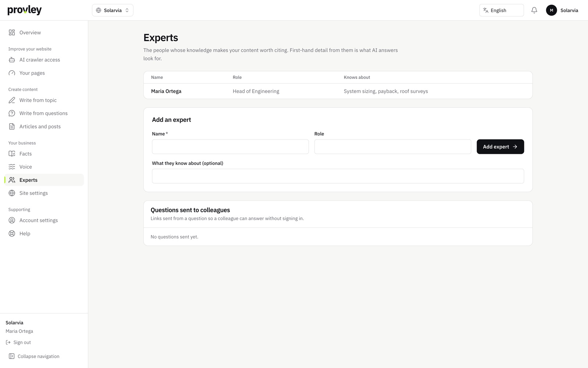This screenshot has width=588, height=368.
Task: Select the Maria Ortega table row name
Action: click(x=166, y=91)
